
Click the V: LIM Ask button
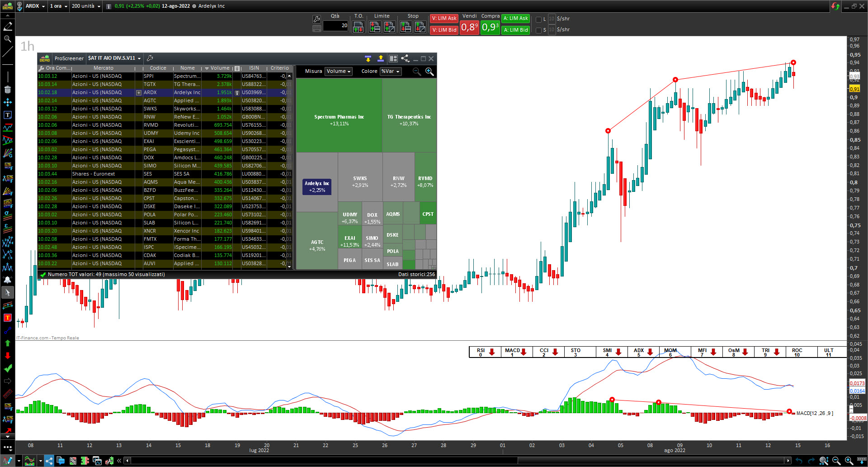444,19
